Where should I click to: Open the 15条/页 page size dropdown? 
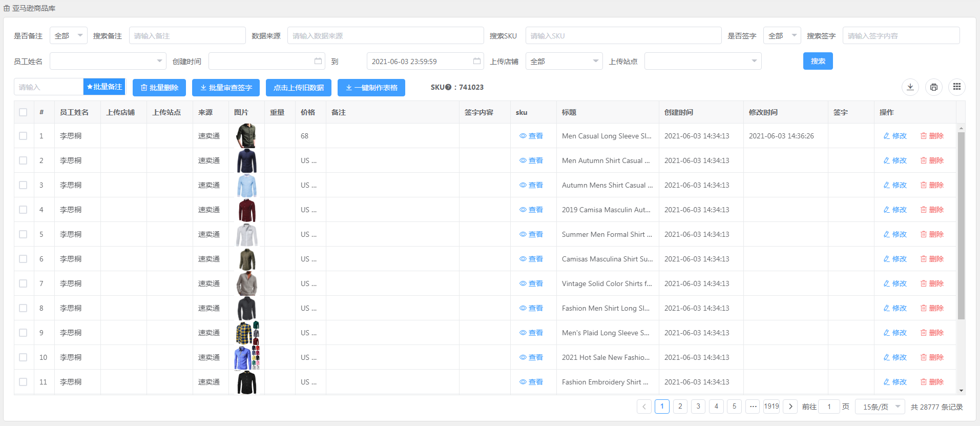pyautogui.click(x=880, y=407)
